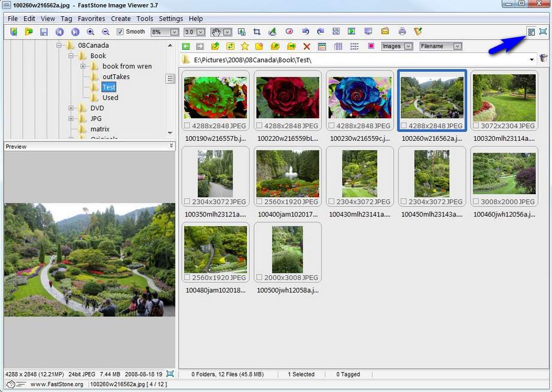Viewport: 552px width, 392px height.
Task: Tick the checkbox on 100320mlh23114a thumbnail
Action: coord(476,125)
